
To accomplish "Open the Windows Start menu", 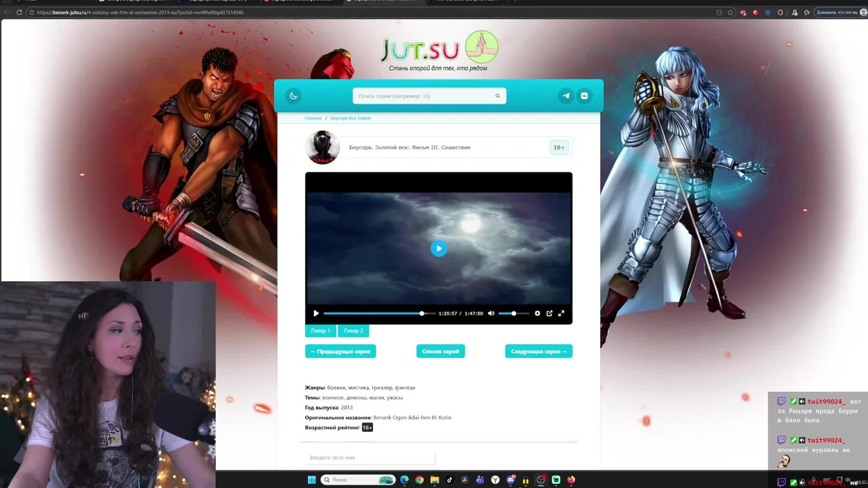I will [x=312, y=480].
